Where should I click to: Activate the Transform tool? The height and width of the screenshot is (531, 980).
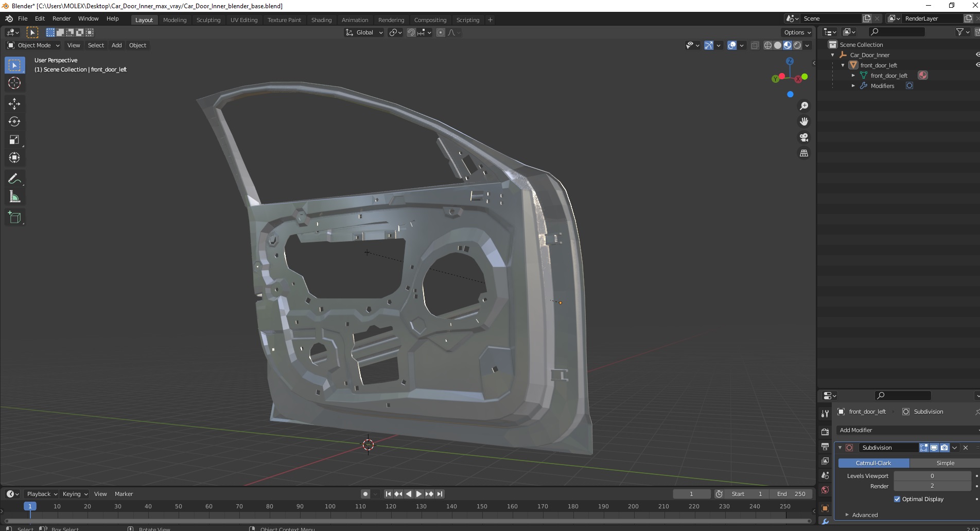pyautogui.click(x=14, y=157)
